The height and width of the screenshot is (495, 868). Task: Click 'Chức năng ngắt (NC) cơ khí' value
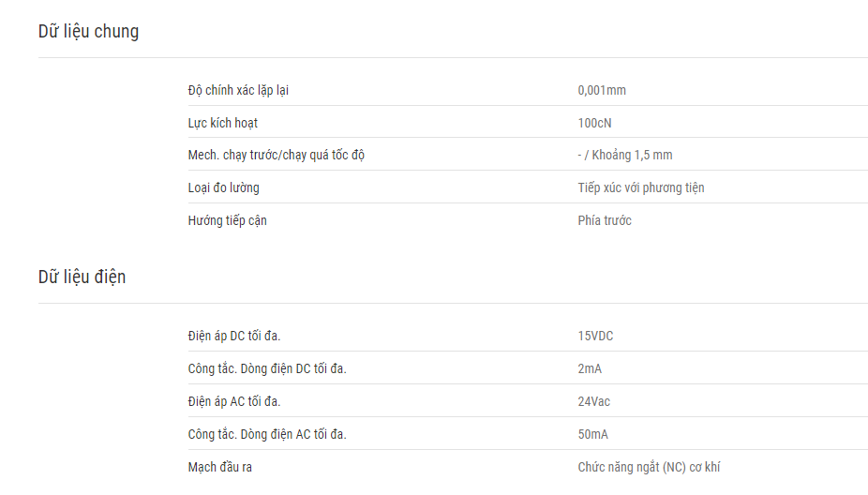point(649,467)
